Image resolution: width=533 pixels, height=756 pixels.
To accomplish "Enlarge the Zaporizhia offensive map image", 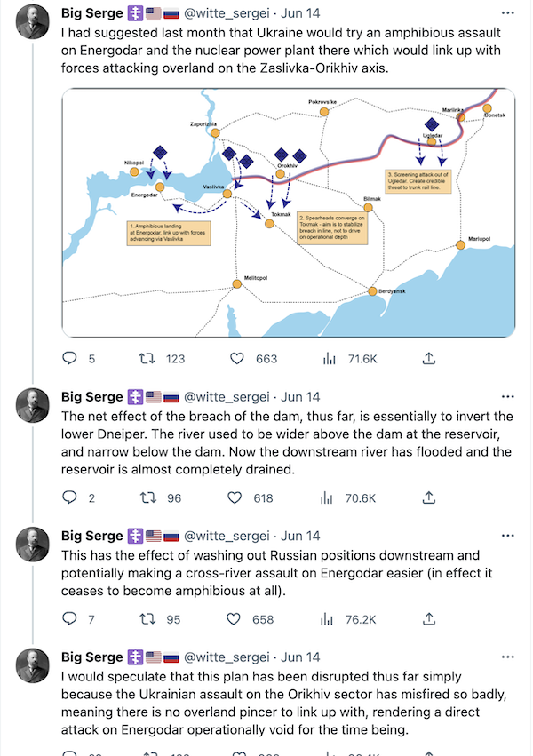I will click(289, 213).
